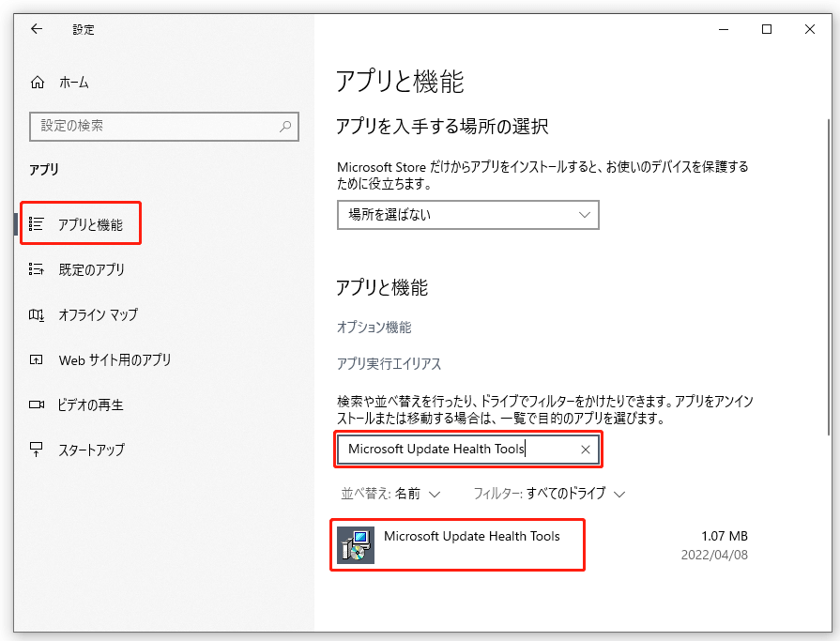Viewport: 840px width, 641px height.
Task: Open the 並べ替え: 名前 sort dropdown
Action: point(390,494)
